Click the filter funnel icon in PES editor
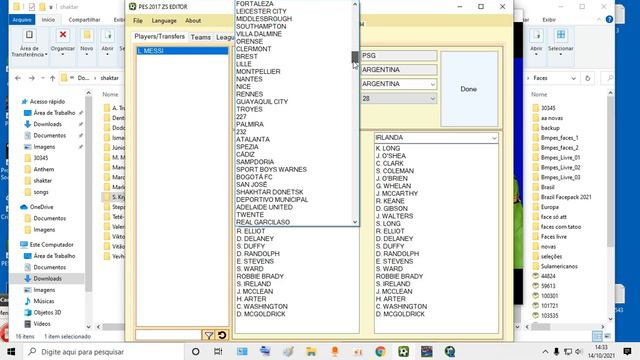Screen dimensions: 640x360 (209, 336)
